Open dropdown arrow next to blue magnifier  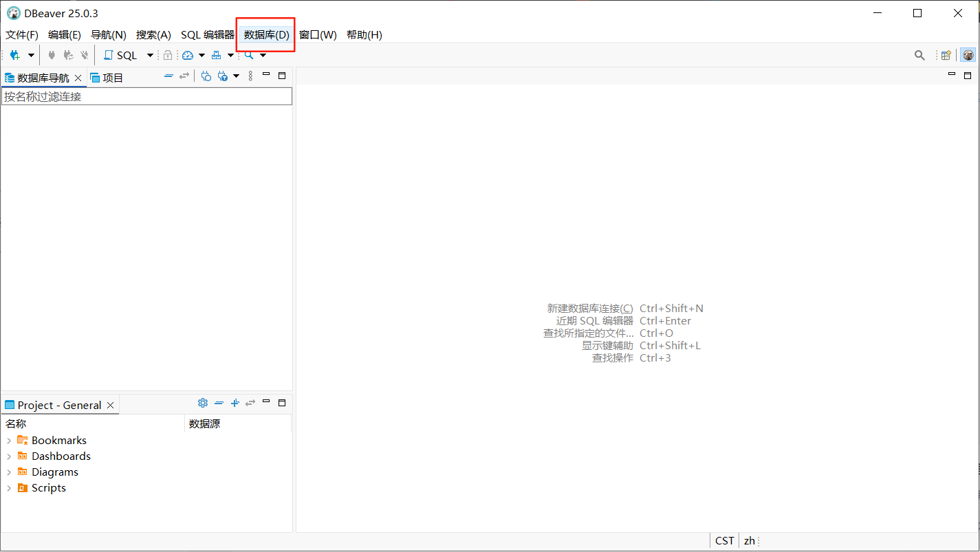click(x=263, y=56)
